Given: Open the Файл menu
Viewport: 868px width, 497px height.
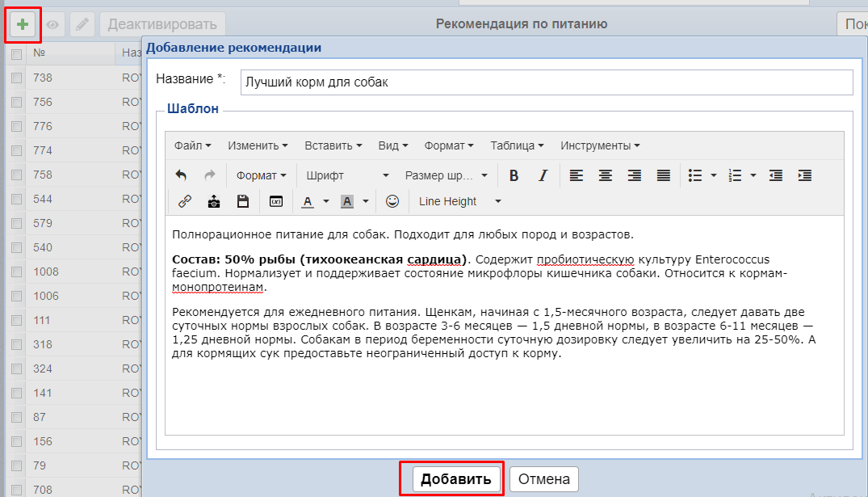Looking at the screenshot, I should pos(192,145).
